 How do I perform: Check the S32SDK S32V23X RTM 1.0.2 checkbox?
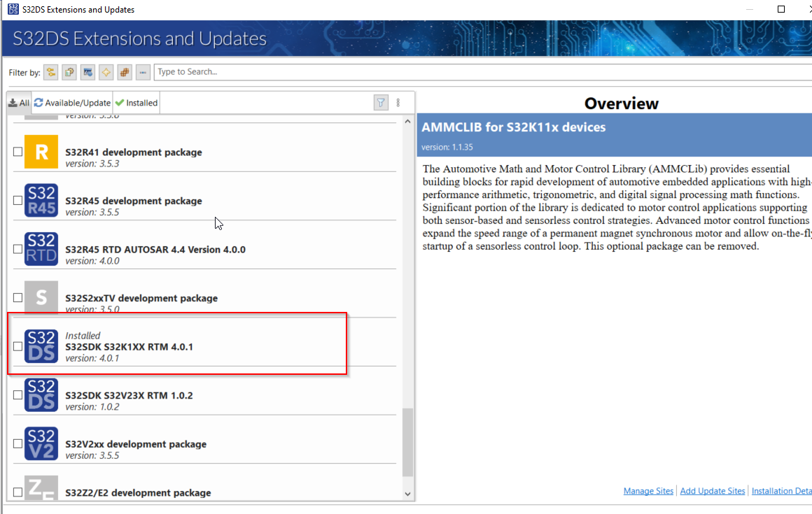[17, 394]
